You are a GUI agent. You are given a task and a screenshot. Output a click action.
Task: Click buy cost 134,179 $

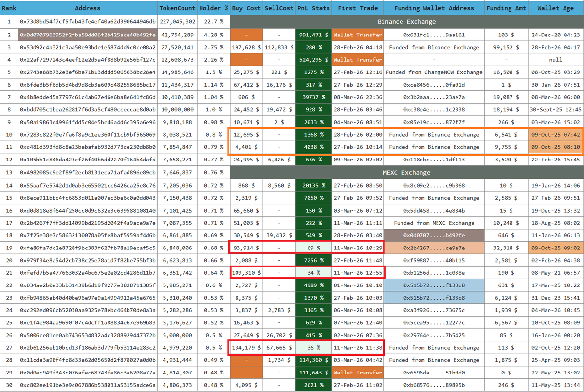(246, 348)
